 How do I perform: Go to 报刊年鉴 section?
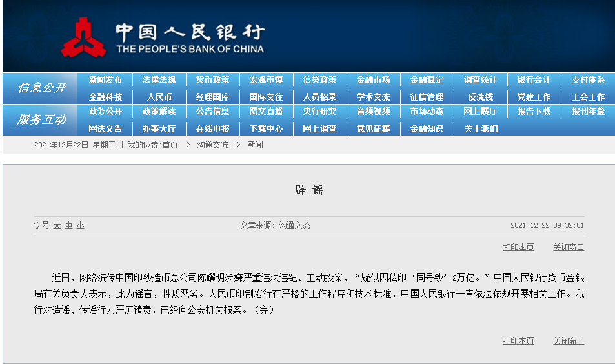[x=588, y=112]
